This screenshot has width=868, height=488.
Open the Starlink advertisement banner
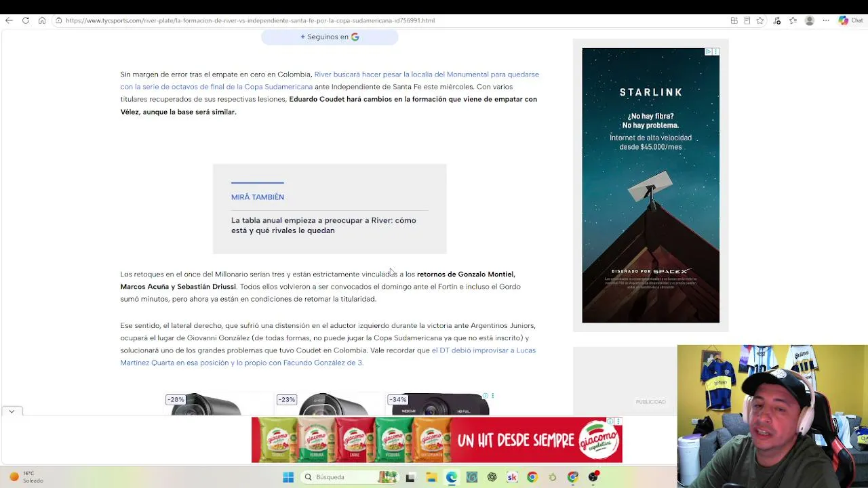point(650,185)
